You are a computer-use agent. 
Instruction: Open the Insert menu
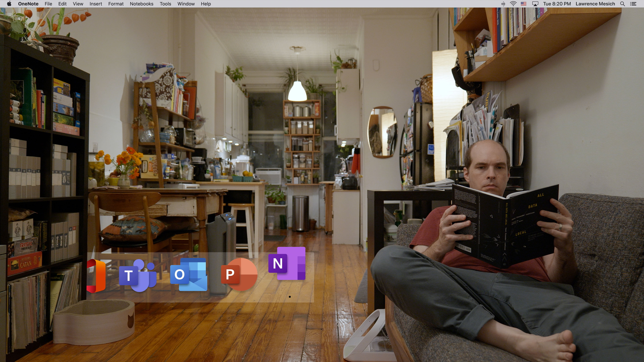95,4
